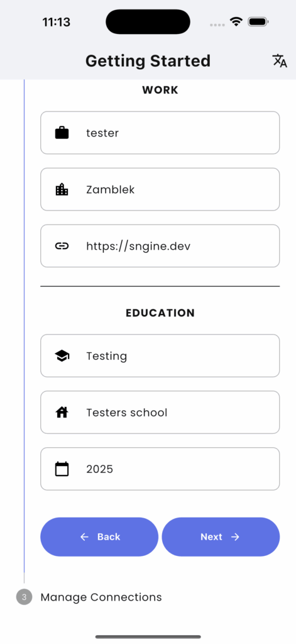Edit the company field containing Zamblek
The width and height of the screenshot is (296, 644).
coord(160,189)
